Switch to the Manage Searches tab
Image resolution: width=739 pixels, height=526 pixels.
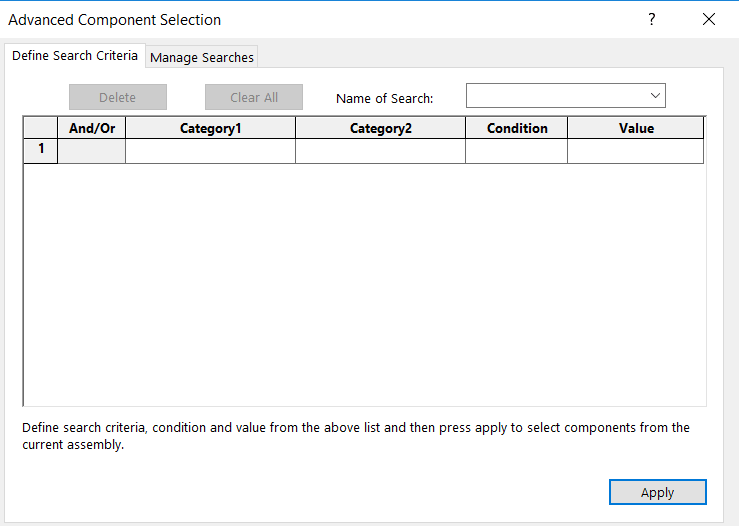(202, 57)
